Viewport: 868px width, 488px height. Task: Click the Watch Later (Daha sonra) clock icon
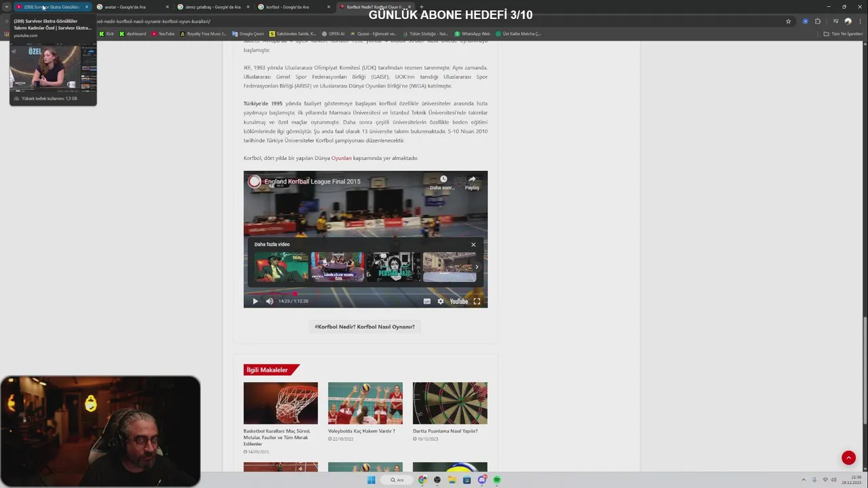pos(443,180)
